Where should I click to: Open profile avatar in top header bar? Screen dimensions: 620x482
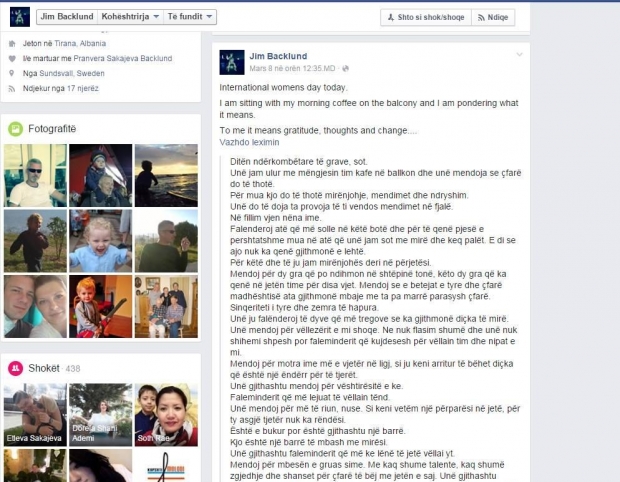click(x=20, y=17)
